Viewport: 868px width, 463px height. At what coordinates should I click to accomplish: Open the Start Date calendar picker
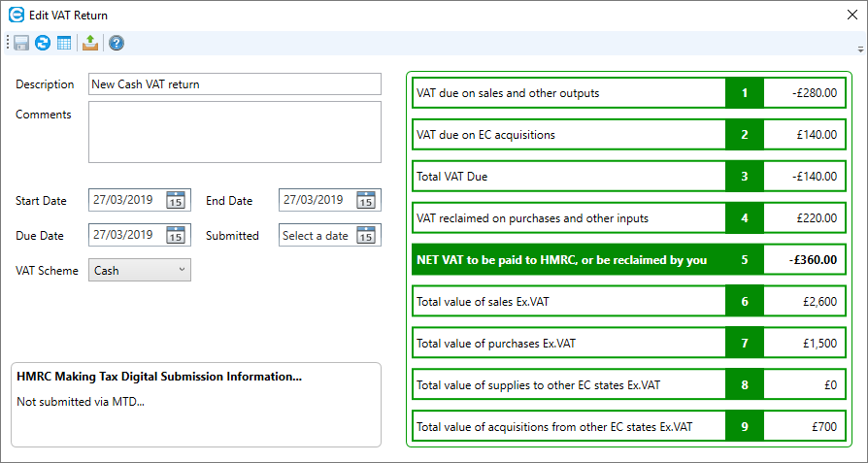tap(175, 200)
